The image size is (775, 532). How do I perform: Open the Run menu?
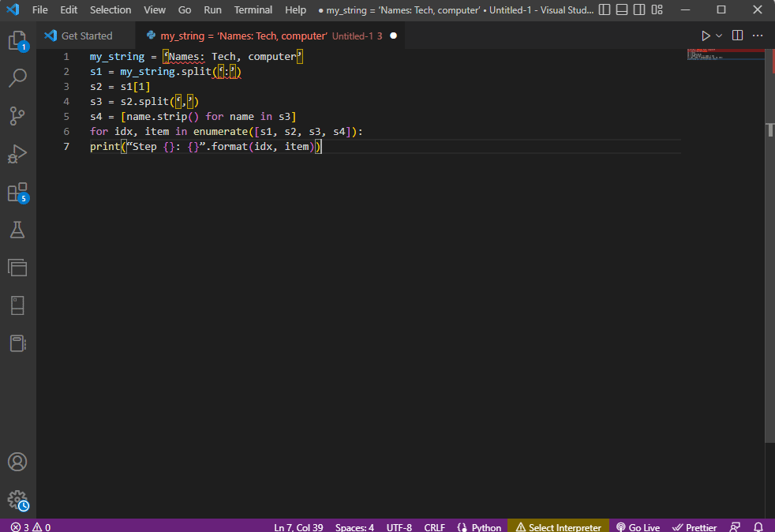tap(212, 10)
